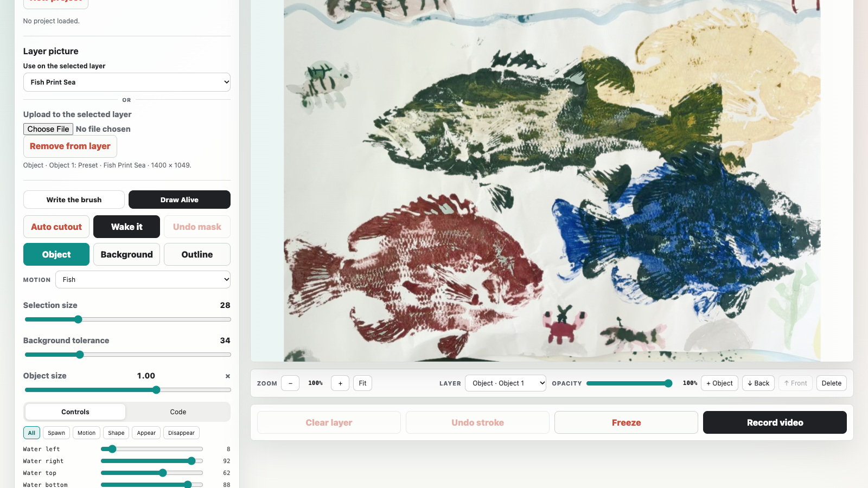The width and height of the screenshot is (868, 488).
Task: Switch to Draw Alive mode
Action: (x=180, y=200)
